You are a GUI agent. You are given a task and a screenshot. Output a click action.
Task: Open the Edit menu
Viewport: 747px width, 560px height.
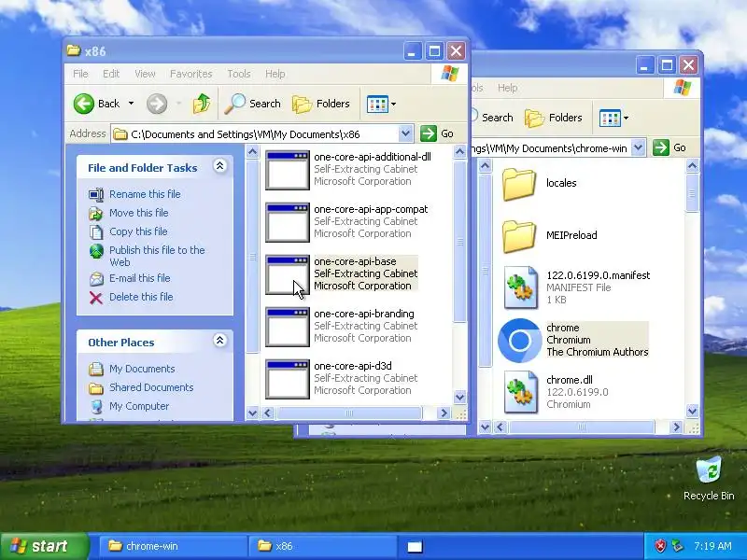[x=111, y=74]
